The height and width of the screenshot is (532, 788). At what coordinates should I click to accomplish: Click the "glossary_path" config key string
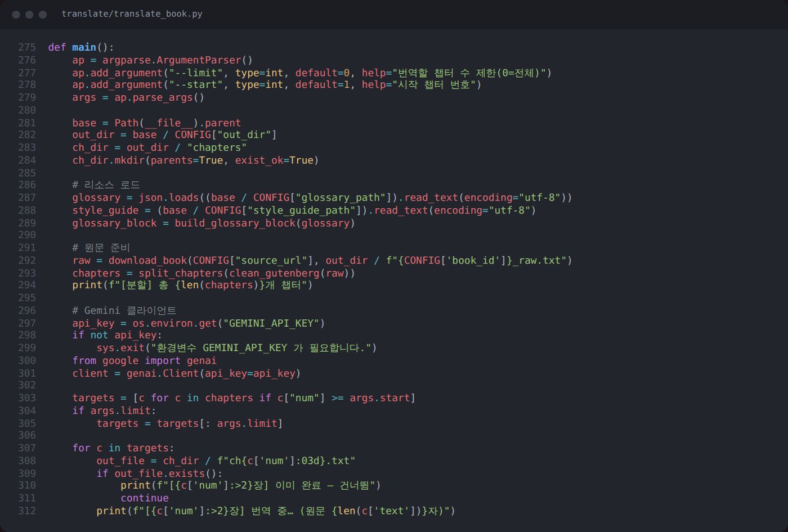pyautogui.click(x=341, y=198)
